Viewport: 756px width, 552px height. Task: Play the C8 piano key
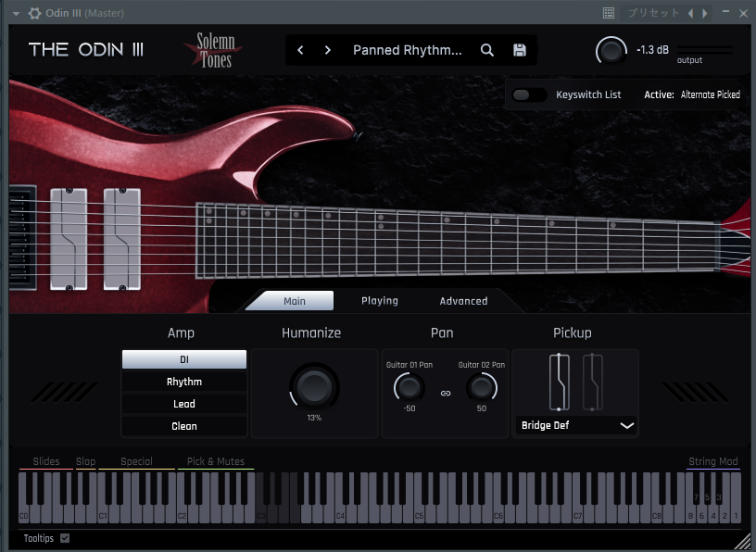[x=657, y=515]
